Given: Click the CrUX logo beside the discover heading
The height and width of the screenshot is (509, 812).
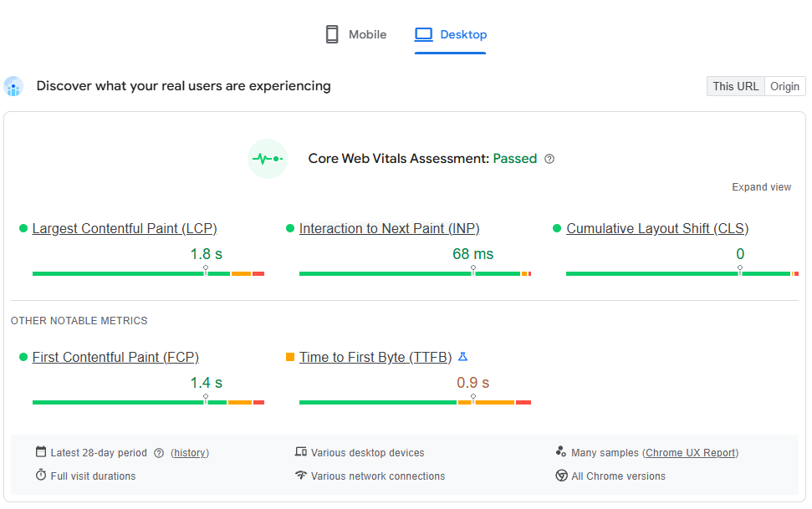Looking at the screenshot, I should (x=13, y=86).
